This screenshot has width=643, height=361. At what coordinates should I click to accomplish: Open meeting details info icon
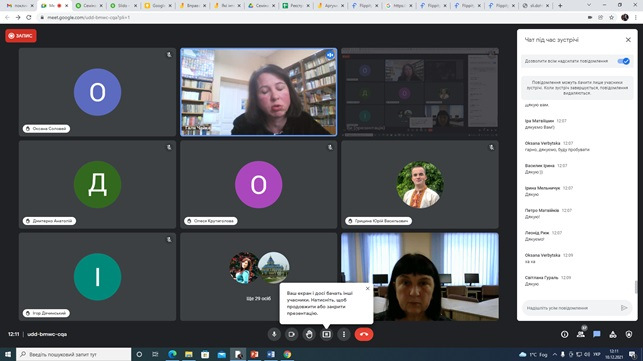(x=565, y=334)
